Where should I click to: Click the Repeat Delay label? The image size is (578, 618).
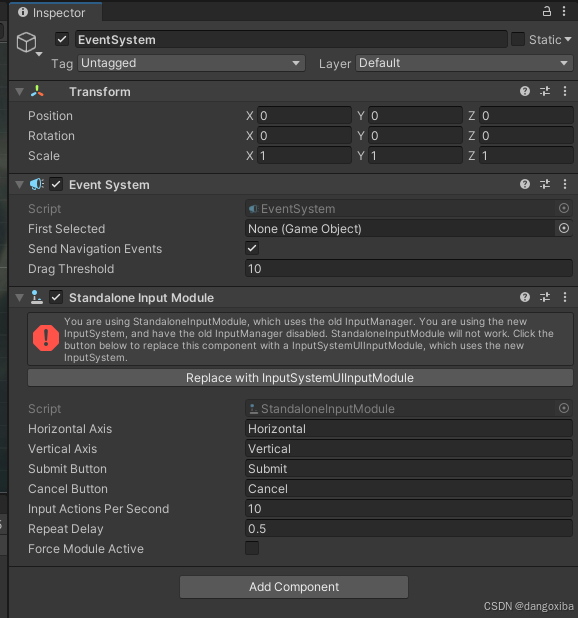(x=65, y=529)
